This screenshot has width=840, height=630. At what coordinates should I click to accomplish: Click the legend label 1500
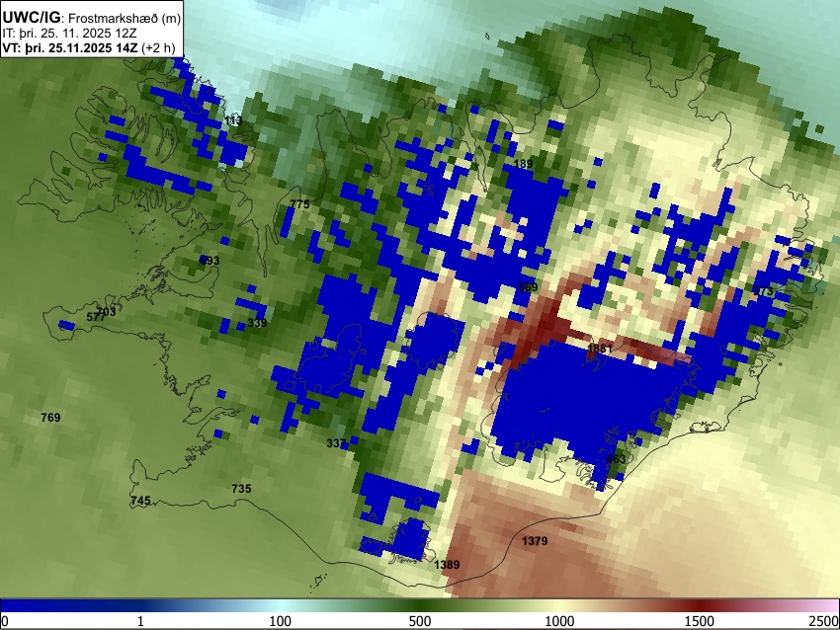[x=700, y=621]
